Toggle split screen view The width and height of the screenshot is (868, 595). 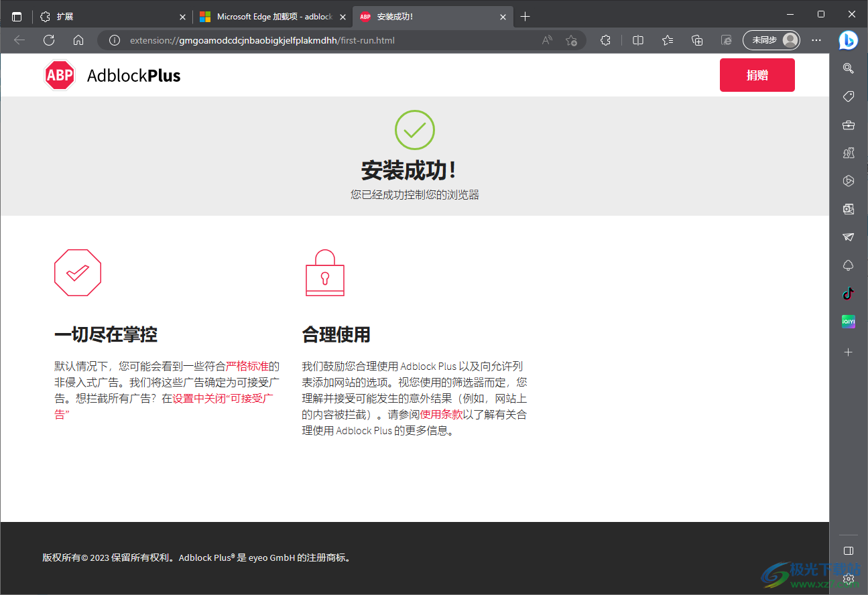[638, 40]
